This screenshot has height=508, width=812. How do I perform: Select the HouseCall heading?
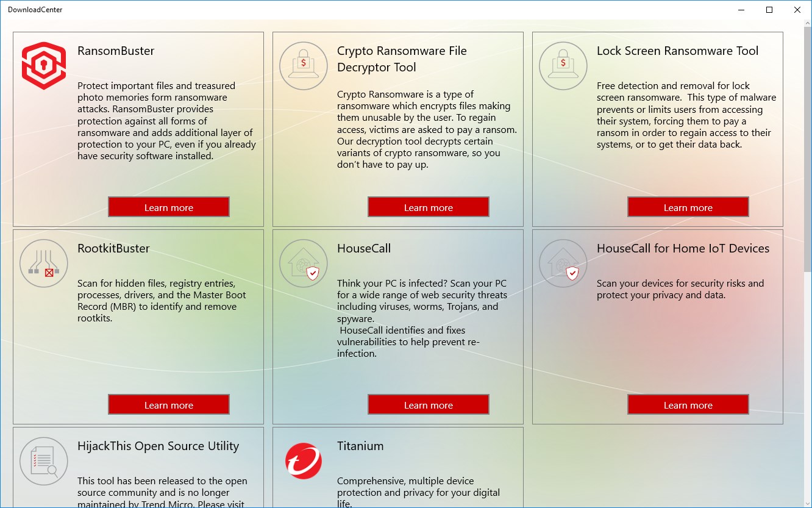point(364,249)
